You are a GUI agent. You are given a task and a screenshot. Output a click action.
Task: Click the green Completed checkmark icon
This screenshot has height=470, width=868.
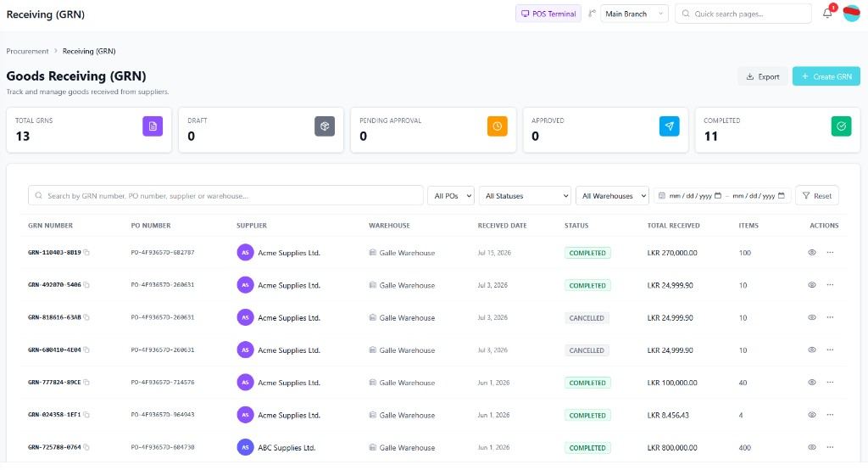842,126
